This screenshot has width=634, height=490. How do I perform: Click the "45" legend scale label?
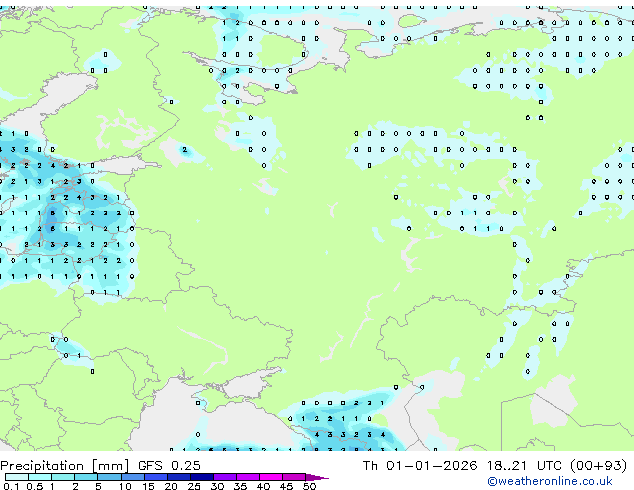(286, 486)
